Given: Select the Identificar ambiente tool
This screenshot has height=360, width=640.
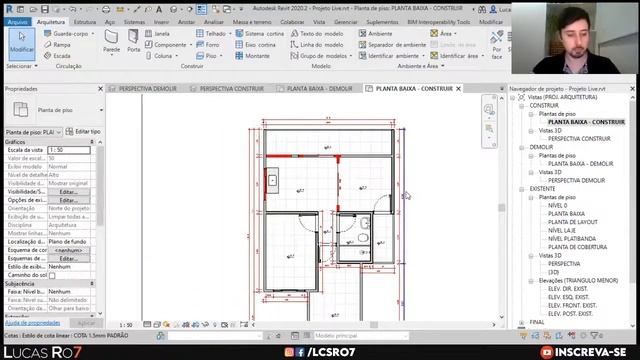Looking at the screenshot, I should (x=389, y=56).
